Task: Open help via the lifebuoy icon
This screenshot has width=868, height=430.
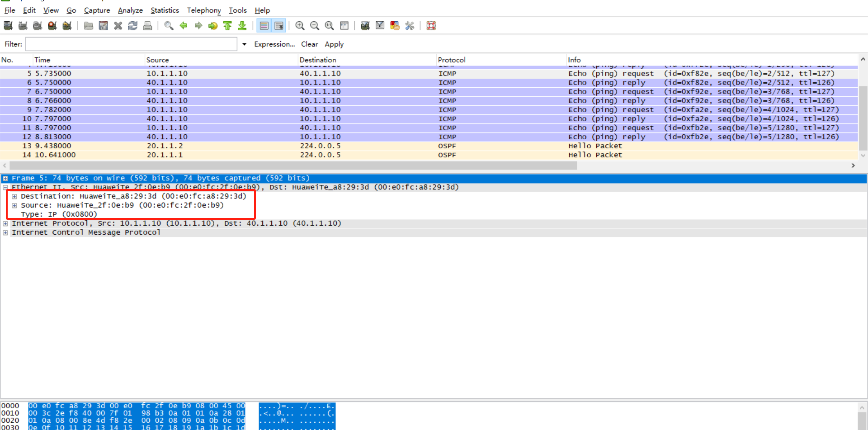Action: (x=431, y=26)
